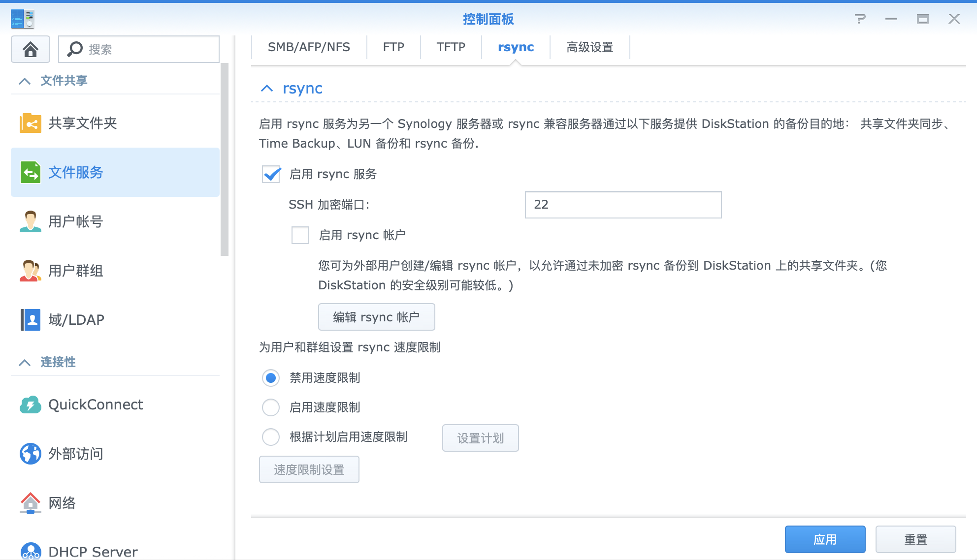Click the SSH 加密端口 input field
977x560 pixels.
[x=623, y=205]
